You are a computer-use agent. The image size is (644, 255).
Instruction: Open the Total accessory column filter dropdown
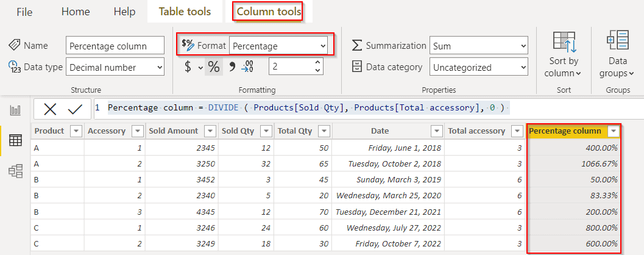517,131
